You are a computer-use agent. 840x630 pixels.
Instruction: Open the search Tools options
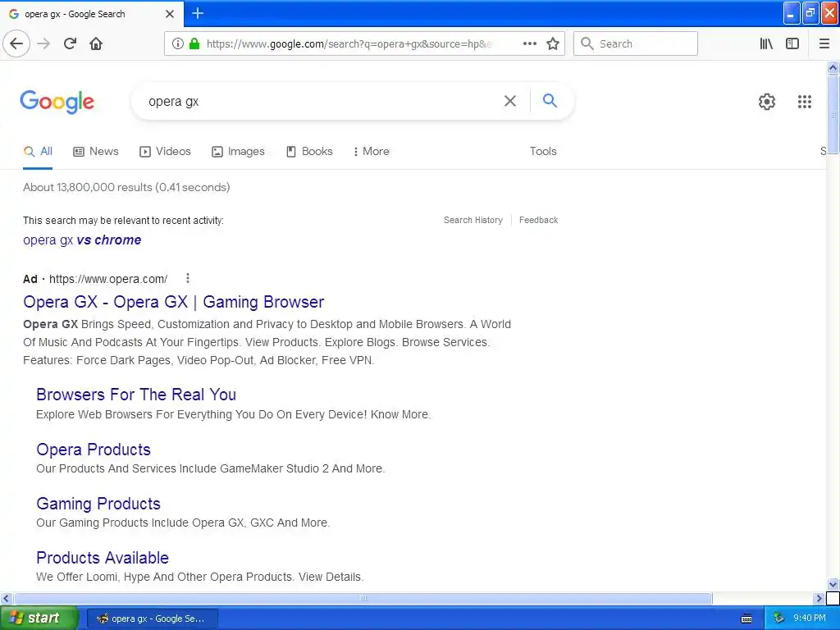pos(543,152)
